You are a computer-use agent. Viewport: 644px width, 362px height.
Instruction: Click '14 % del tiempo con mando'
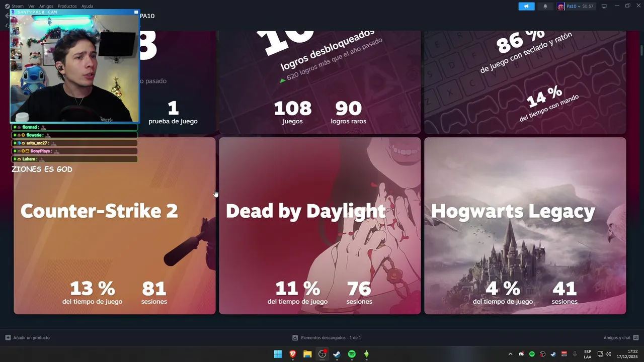548,104
